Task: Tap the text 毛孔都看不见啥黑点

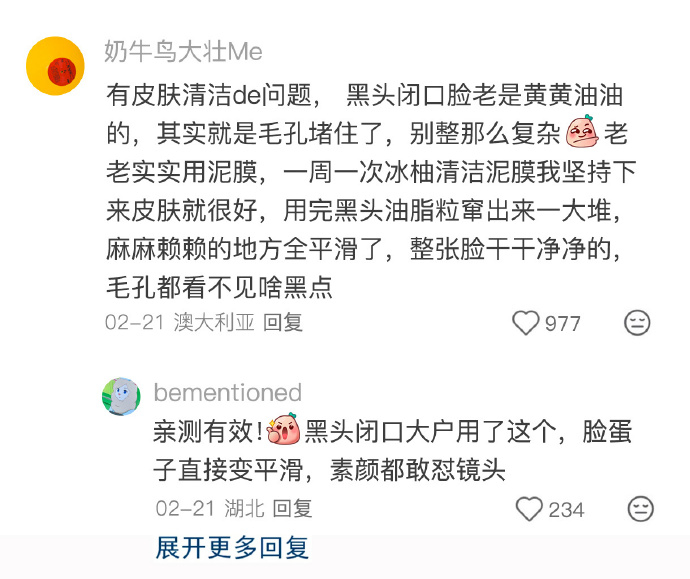Action: coord(219,287)
